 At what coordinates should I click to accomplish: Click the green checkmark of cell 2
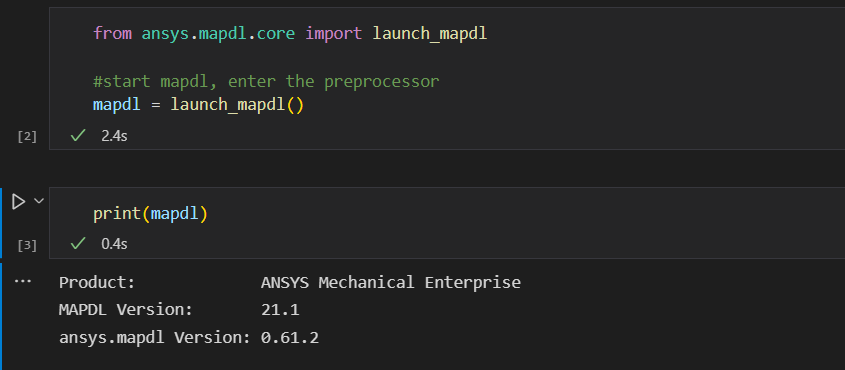point(78,136)
